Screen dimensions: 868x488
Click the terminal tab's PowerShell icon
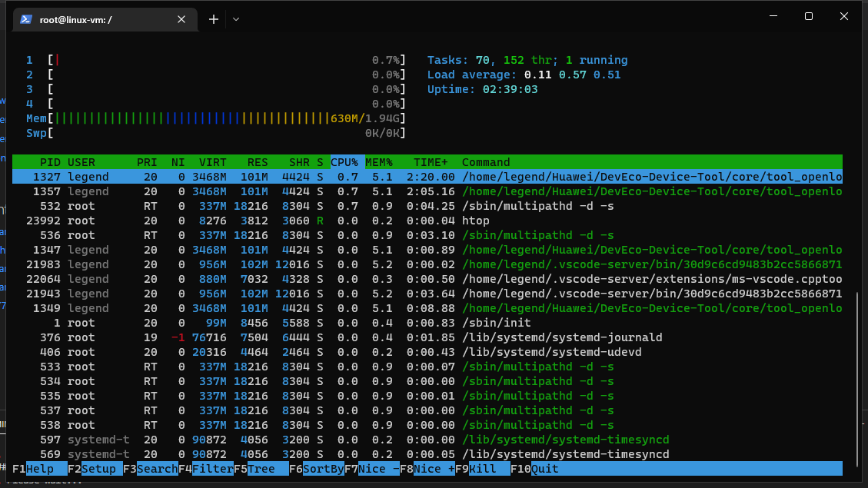(25, 19)
